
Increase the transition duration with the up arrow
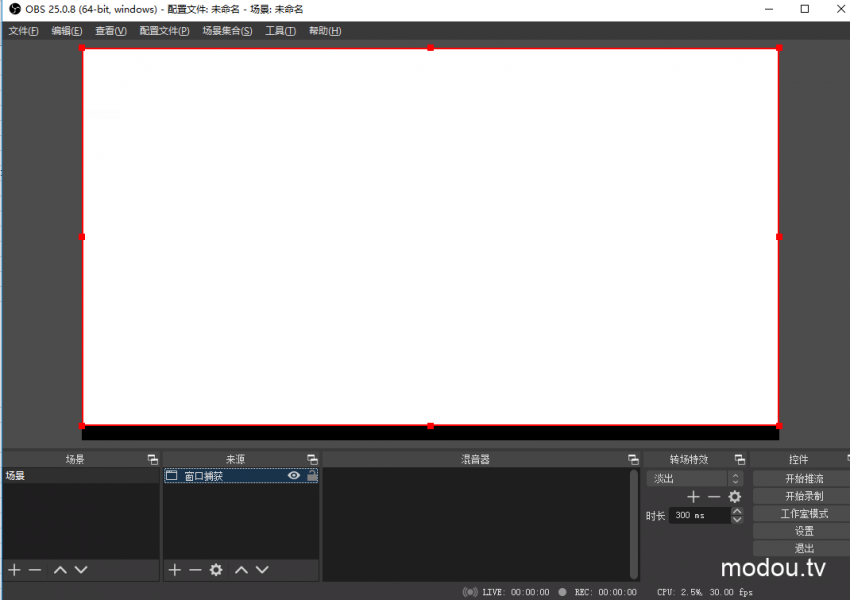pos(737,511)
